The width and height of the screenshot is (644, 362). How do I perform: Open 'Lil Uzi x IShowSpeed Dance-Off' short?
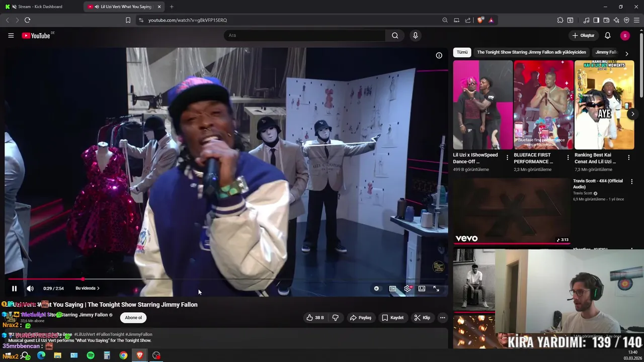[482, 105]
